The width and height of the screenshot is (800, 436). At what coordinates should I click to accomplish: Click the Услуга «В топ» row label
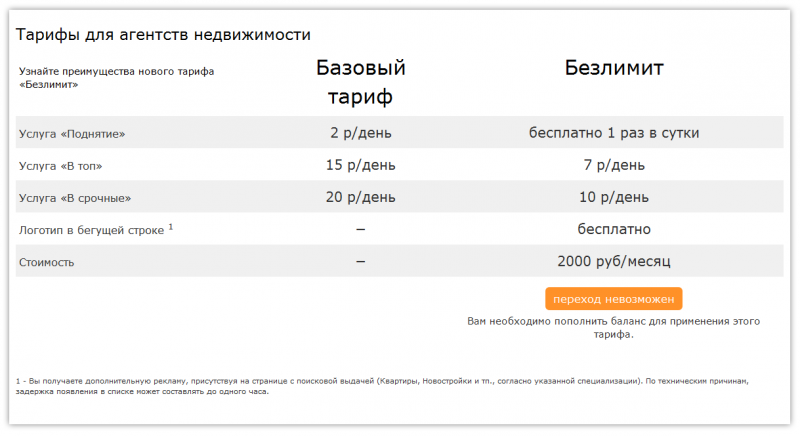point(60,165)
